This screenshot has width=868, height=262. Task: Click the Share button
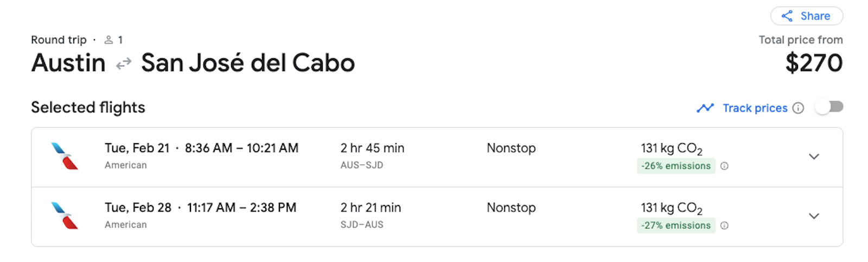[x=807, y=16]
